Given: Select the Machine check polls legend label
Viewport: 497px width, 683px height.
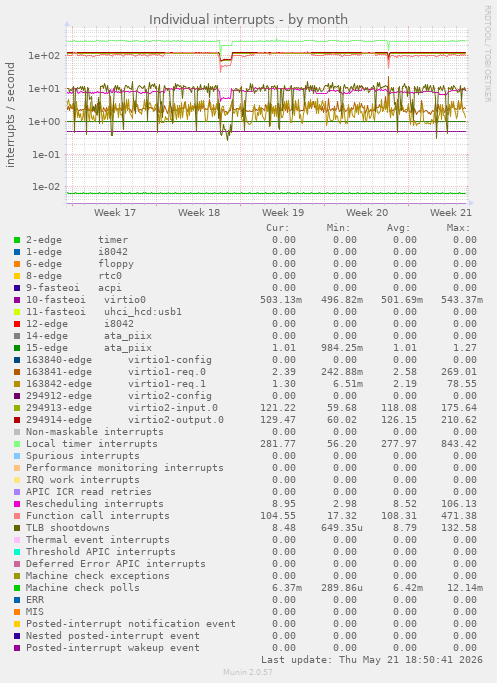Looking at the screenshot, I should tap(83, 588).
